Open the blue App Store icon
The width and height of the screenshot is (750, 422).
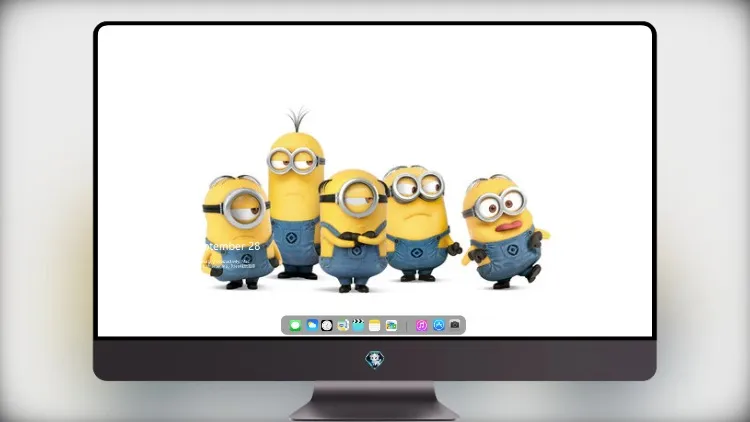(439, 325)
